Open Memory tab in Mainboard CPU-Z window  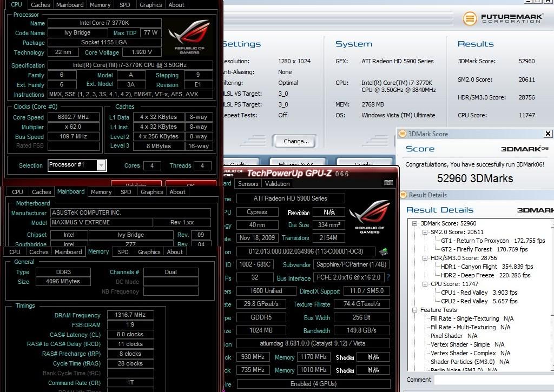click(101, 192)
